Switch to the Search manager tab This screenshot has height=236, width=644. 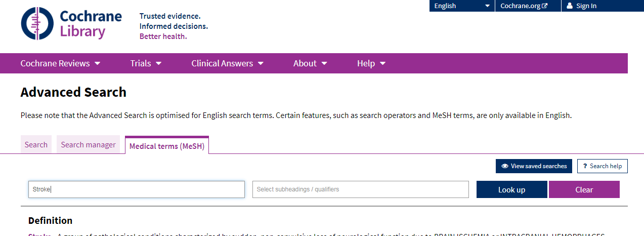point(88,145)
